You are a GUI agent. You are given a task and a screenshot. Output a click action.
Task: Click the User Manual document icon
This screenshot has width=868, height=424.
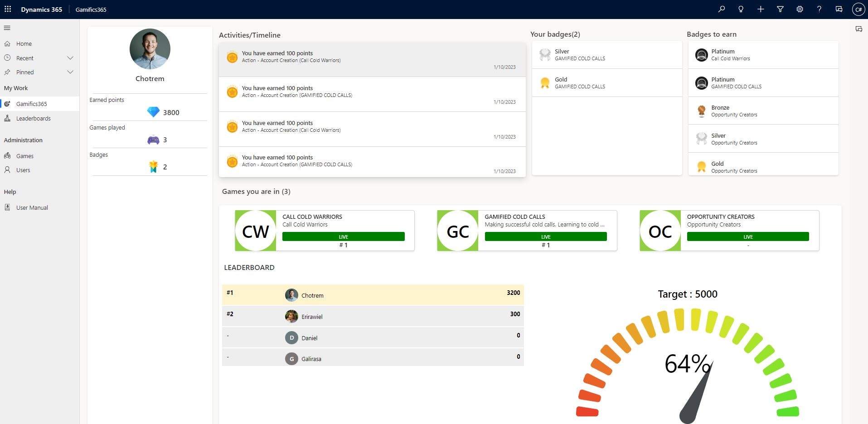coord(7,207)
